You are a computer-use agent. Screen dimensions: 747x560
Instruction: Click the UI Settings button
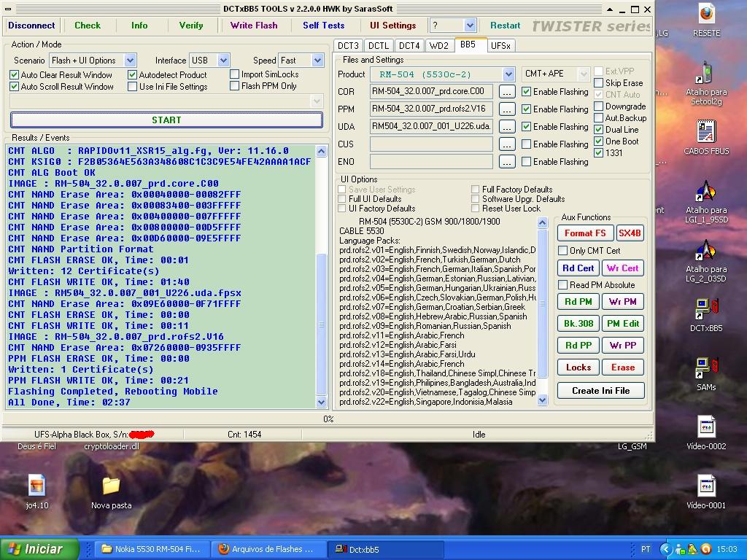tap(393, 26)
